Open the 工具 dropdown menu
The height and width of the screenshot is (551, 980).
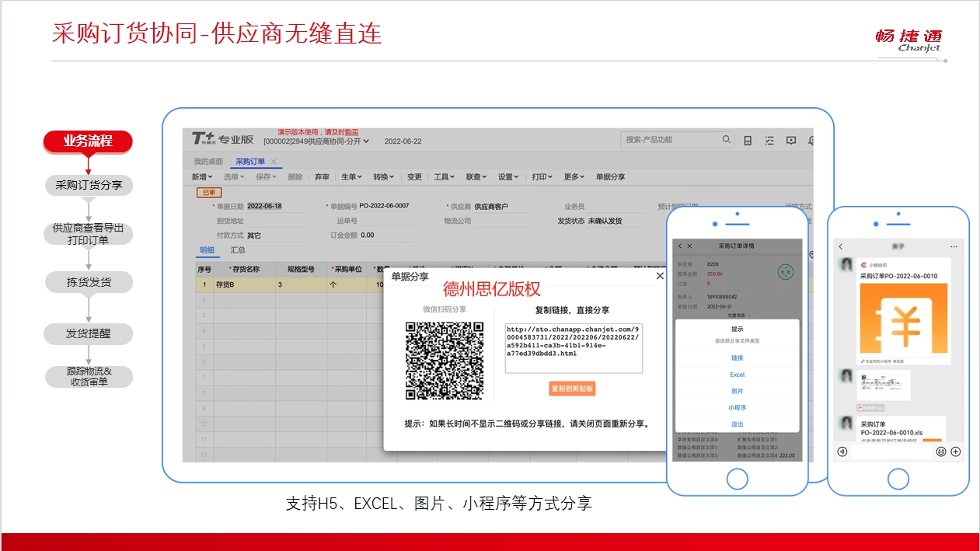445,177
